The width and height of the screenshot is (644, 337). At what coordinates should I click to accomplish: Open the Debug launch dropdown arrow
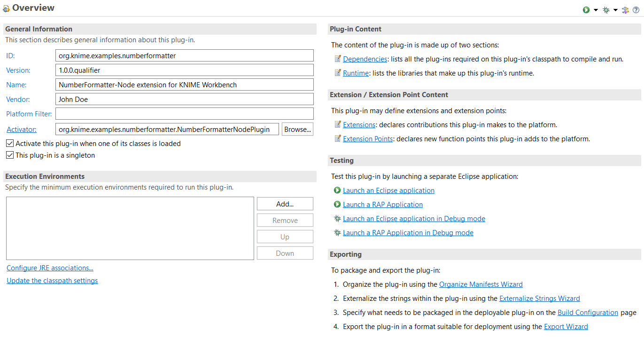615,10
